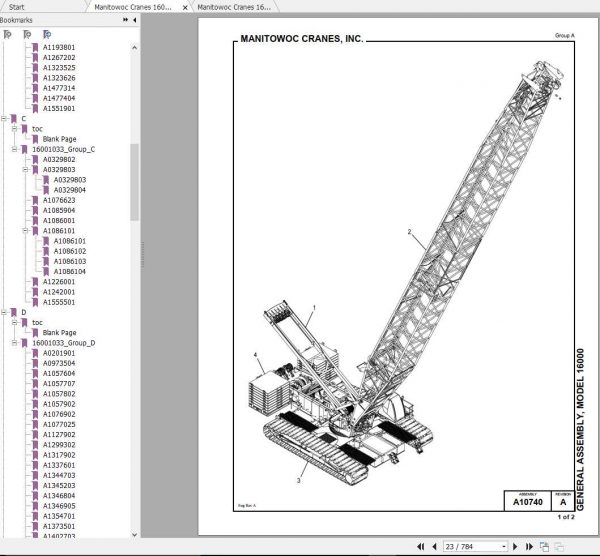Viewport: 600px width, 556px height.
Task: Open bookmark A1323525
Action: point(59,68)
